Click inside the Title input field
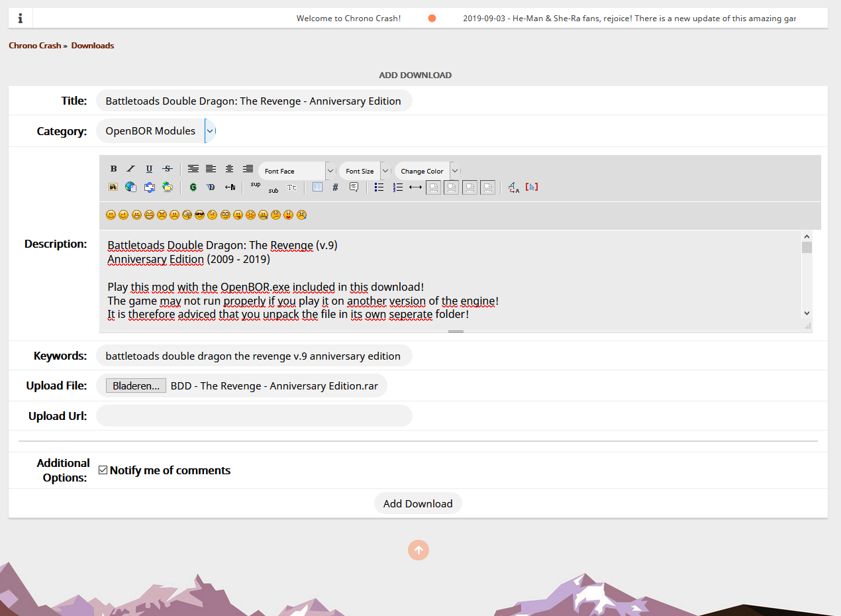841x616 pixels. pyautogui.click(x=254, y=101)
